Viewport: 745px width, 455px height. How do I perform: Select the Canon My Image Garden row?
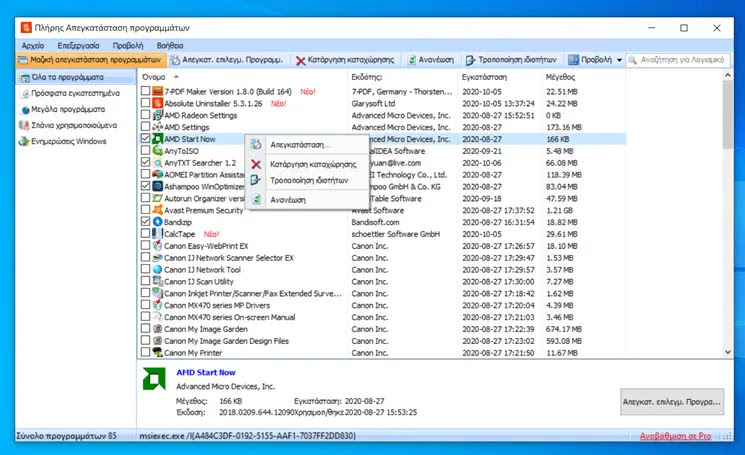click(x=383, y=329)
